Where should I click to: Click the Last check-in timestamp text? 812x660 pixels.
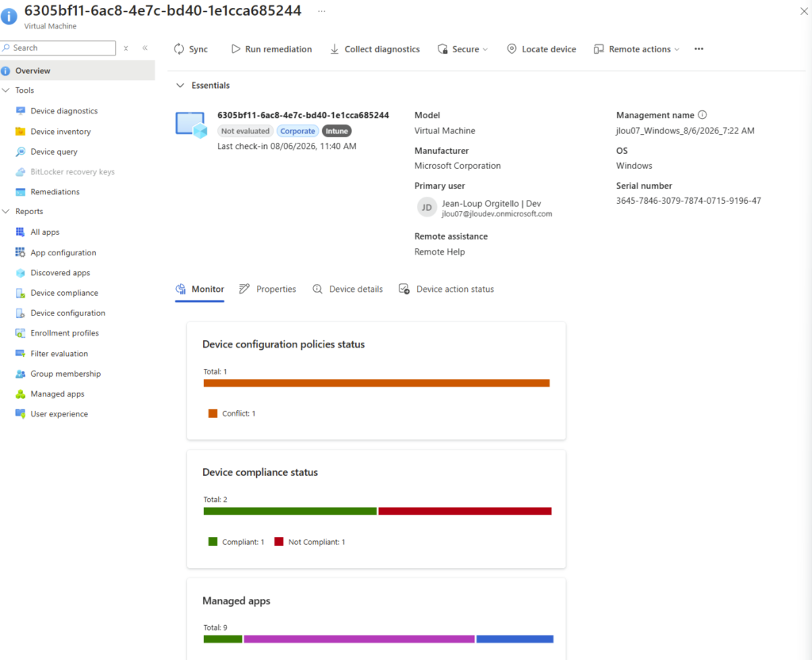point(287,146)
